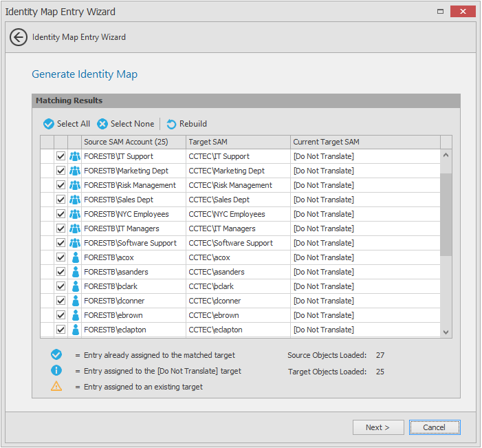Toggle checkbox for FORESTB\NYC Employees
Viewport: 482px width, 448px height.
tap(61, 214)
